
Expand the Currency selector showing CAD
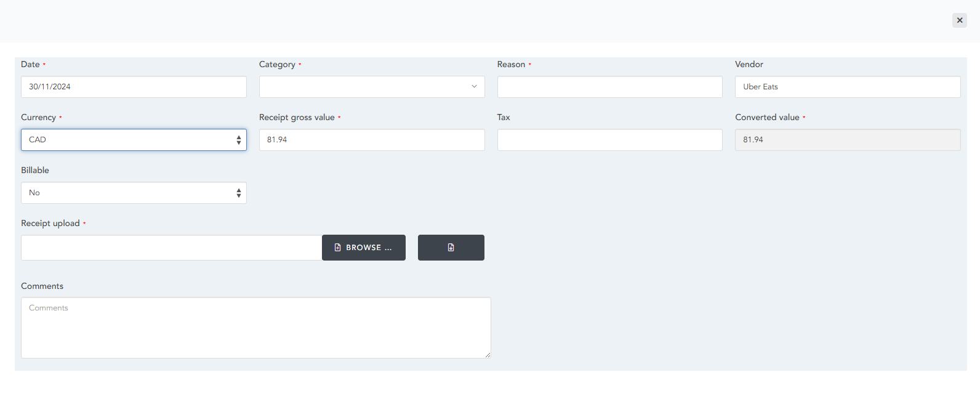134,140
